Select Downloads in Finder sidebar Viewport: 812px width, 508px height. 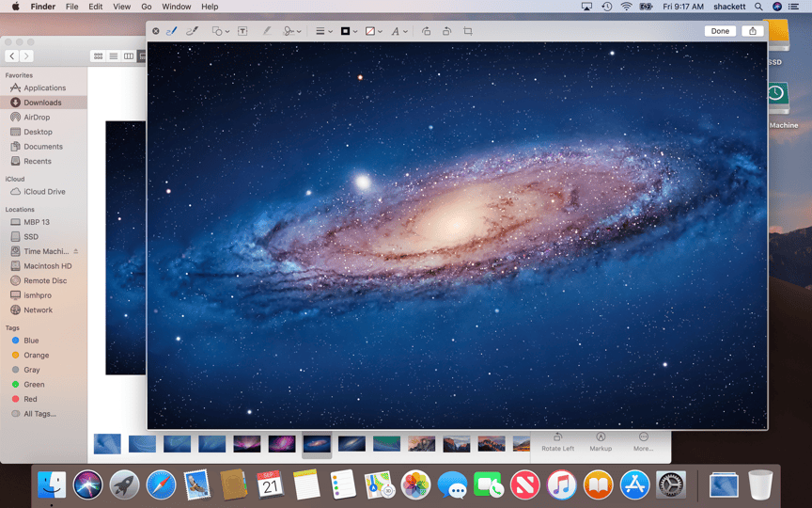(x=43, y=103)
